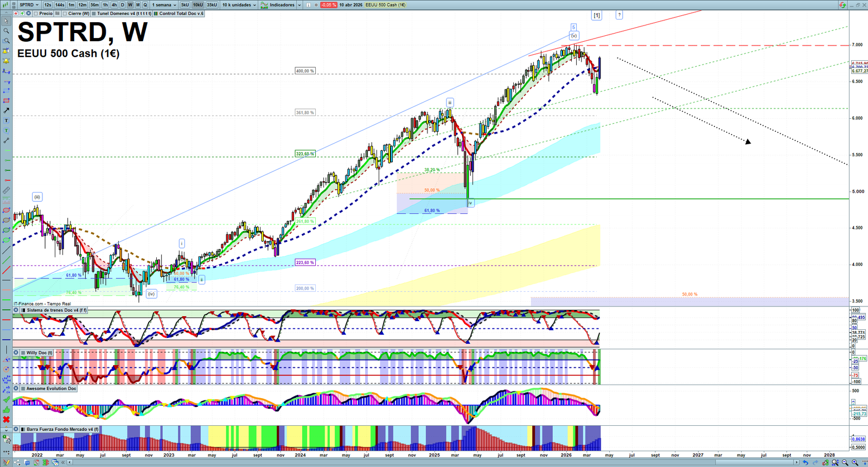
Task: Switch to the 12s timeframe
Action: [x=48, y=5]
